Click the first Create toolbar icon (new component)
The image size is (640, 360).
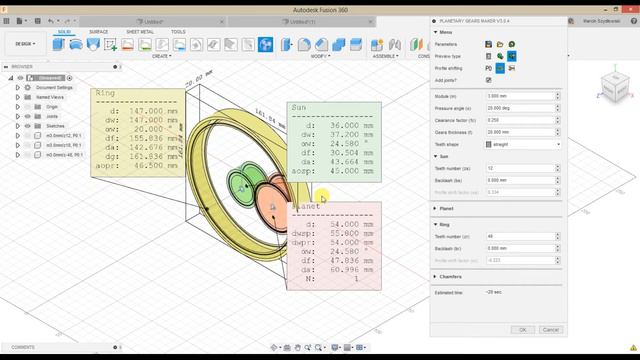pyautogui.click(x=59, y=44)
